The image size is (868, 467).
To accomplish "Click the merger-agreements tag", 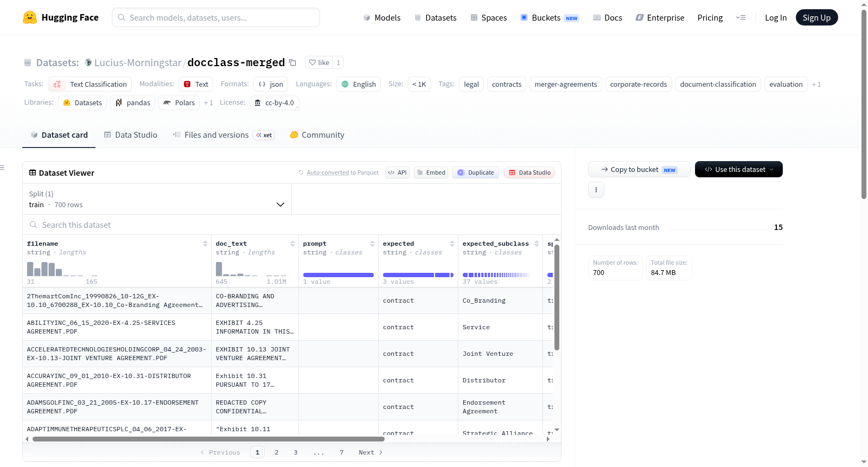I will 566,84.
